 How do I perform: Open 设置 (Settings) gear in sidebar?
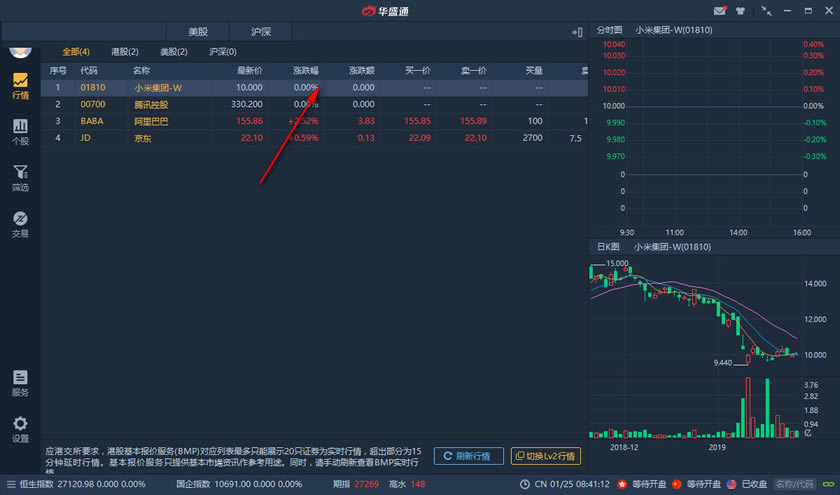tap(20, 429)
